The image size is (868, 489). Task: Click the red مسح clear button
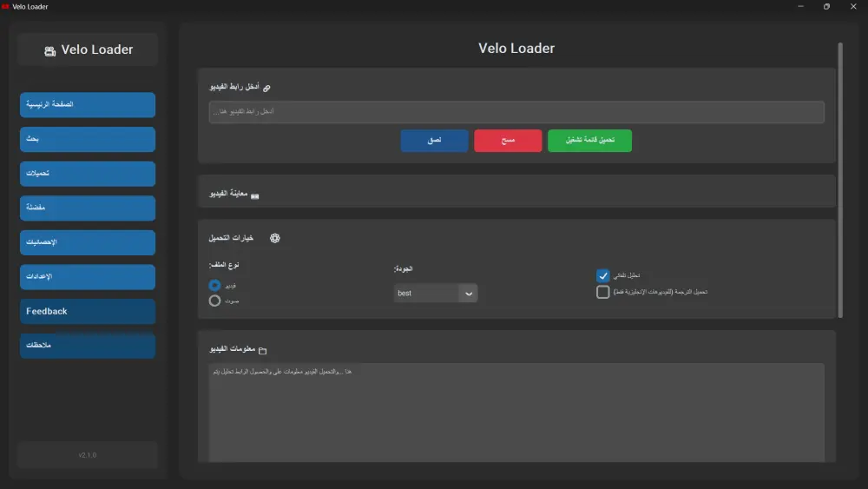[x=508, y=140]
